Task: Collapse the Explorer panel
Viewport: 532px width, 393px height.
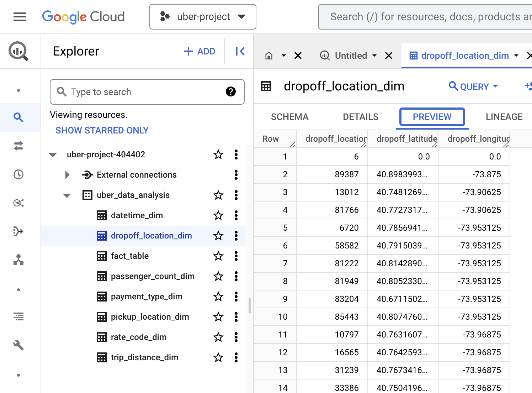Action: point(240,51)
